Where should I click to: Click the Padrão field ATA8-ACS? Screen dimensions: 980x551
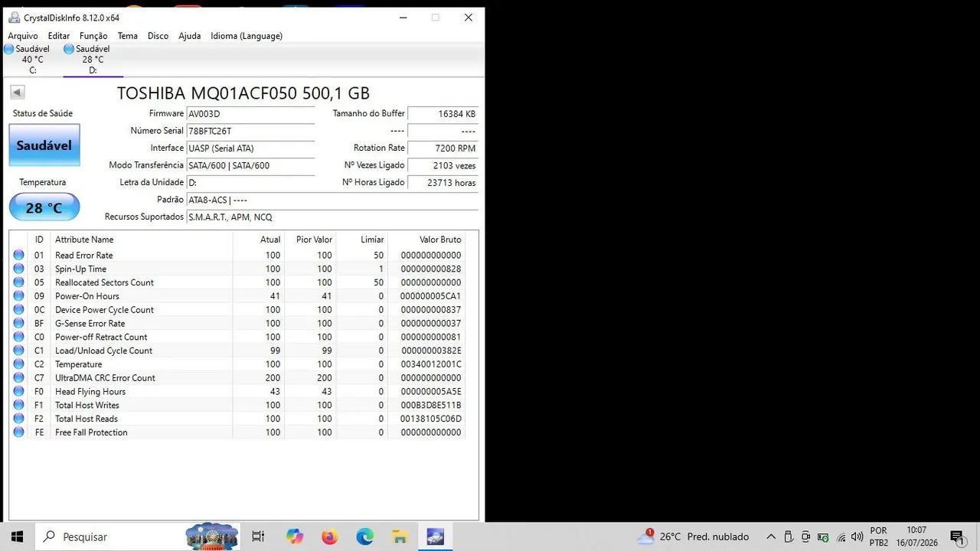point(332,200)
